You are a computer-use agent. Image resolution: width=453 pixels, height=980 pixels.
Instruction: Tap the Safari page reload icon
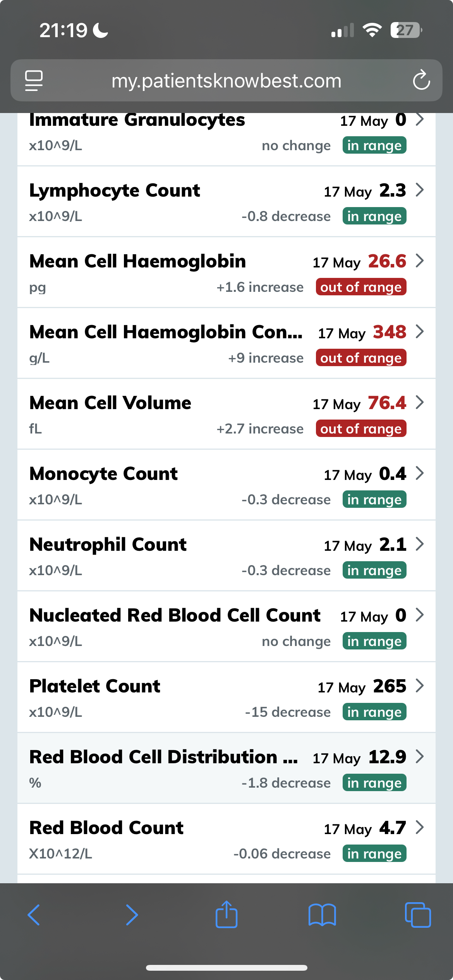(421, 80)
